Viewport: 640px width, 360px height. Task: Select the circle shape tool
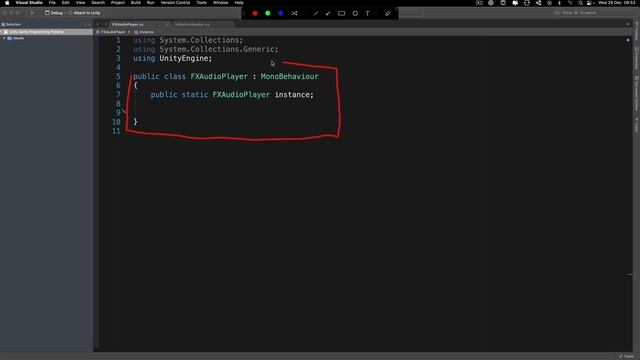[355, 13]
